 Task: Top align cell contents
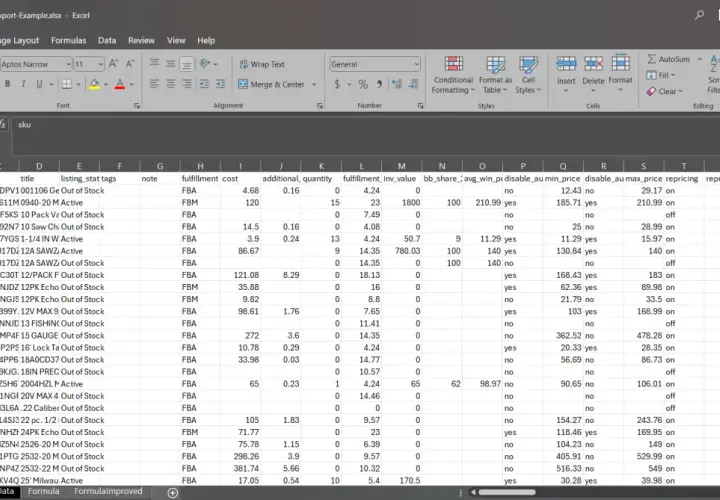pyautogui.click(x=154, y=63)
